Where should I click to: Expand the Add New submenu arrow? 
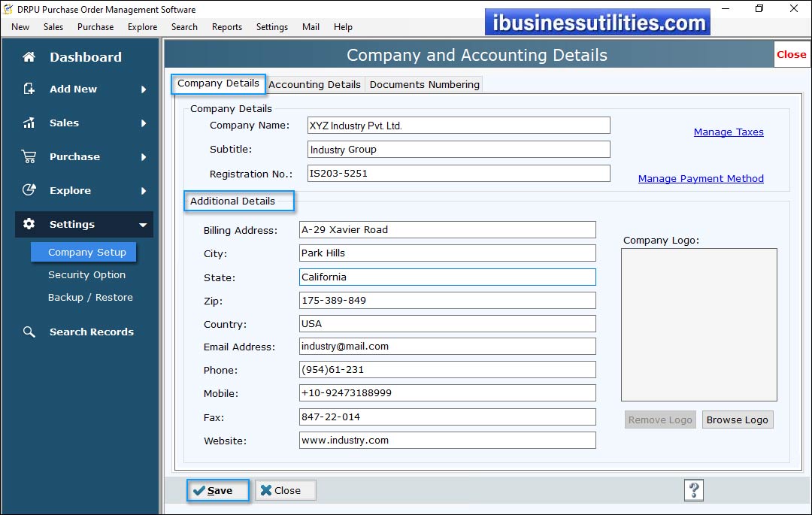pyautogui.click(x=144, y=89)
